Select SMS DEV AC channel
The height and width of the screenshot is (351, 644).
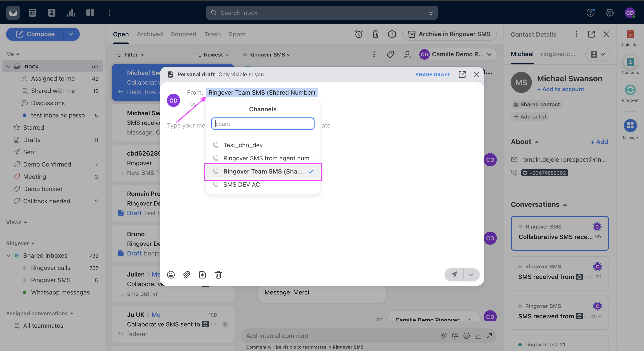[x=262, y=184]
